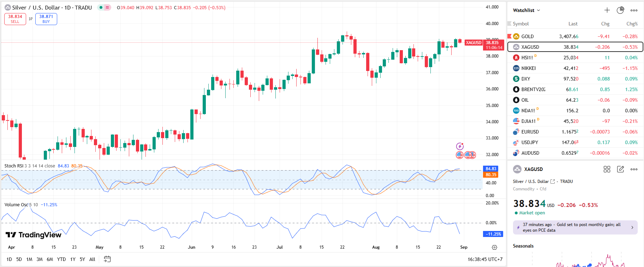Screen dimensions: 644x267
Task: Open the chart scale settings gear icon
Action: pos(494,247)
